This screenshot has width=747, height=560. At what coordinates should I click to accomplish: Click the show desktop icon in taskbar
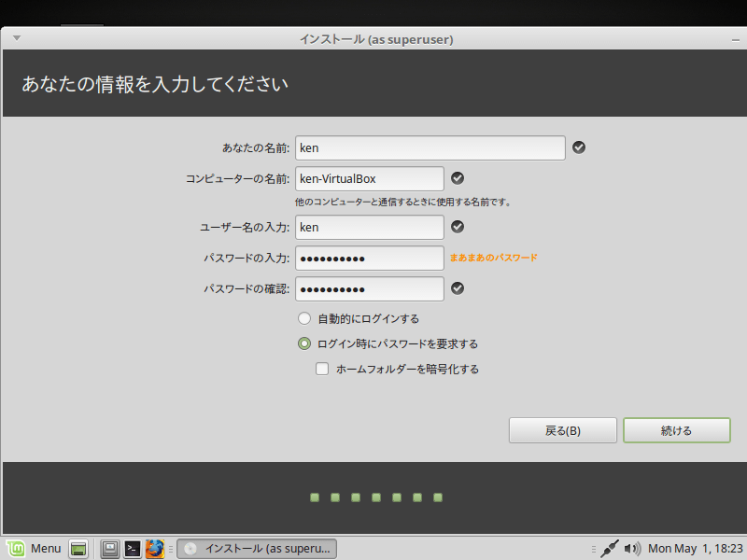[78, 549]
